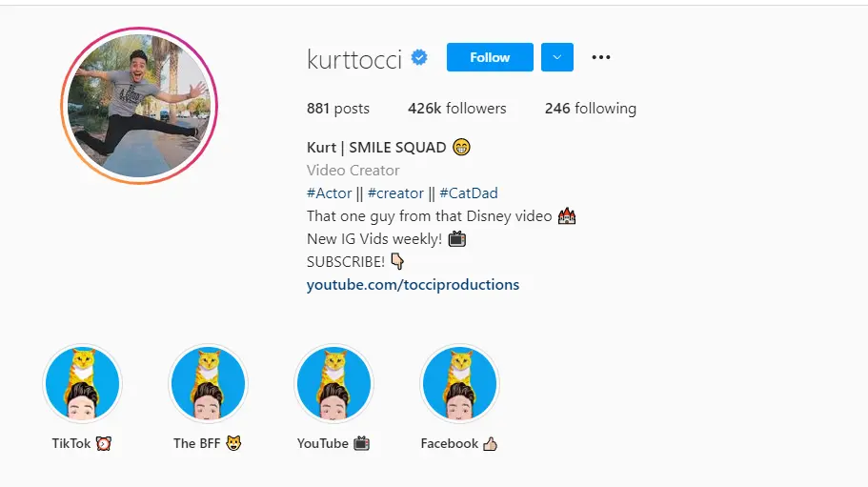Open the Facebook story highlight
The width and height of the screenshot is (868, 487).
(459, 383)
